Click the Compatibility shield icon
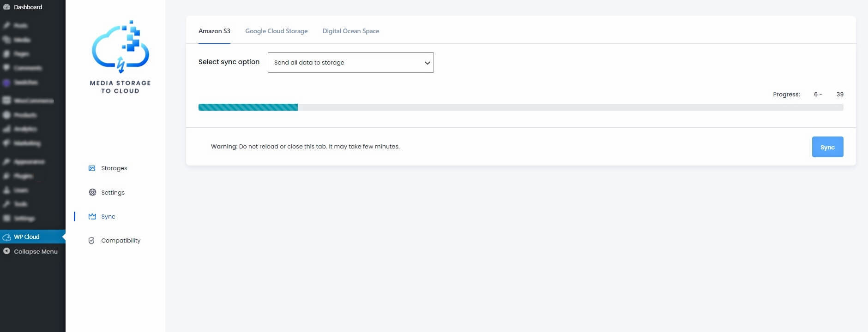The width and height of the screenshot is (868, 332). (91, 241)
